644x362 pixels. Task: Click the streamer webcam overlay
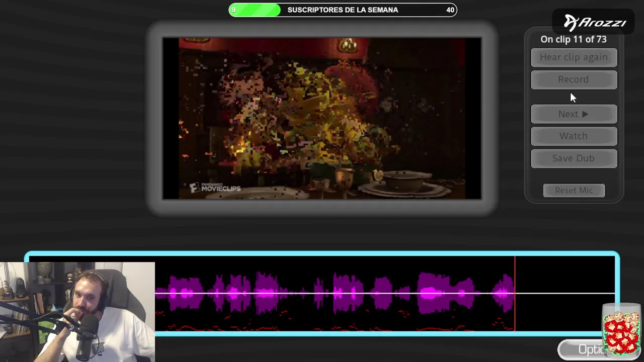77,312
